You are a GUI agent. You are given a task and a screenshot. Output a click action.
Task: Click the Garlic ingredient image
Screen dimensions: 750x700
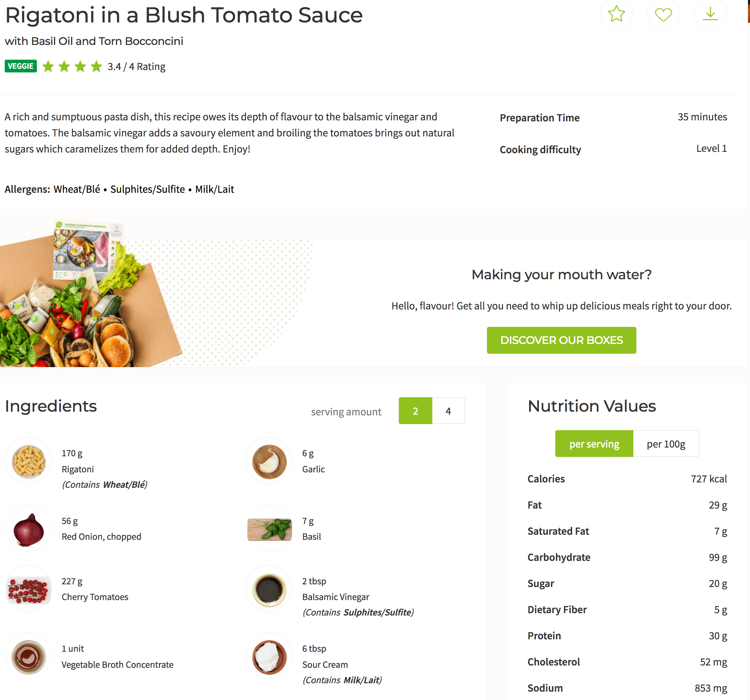(269, 461)
